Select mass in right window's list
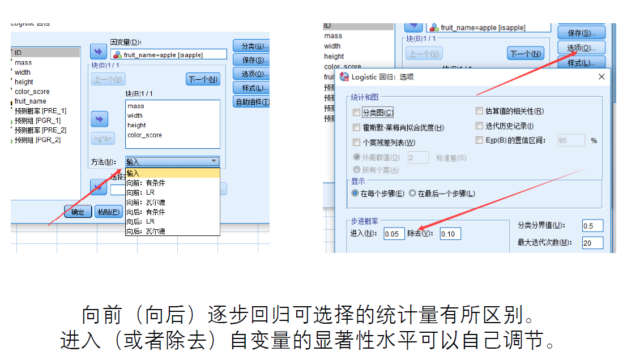Image resolution: width=644 pixels, height=356 pixels. click(333, 36)
